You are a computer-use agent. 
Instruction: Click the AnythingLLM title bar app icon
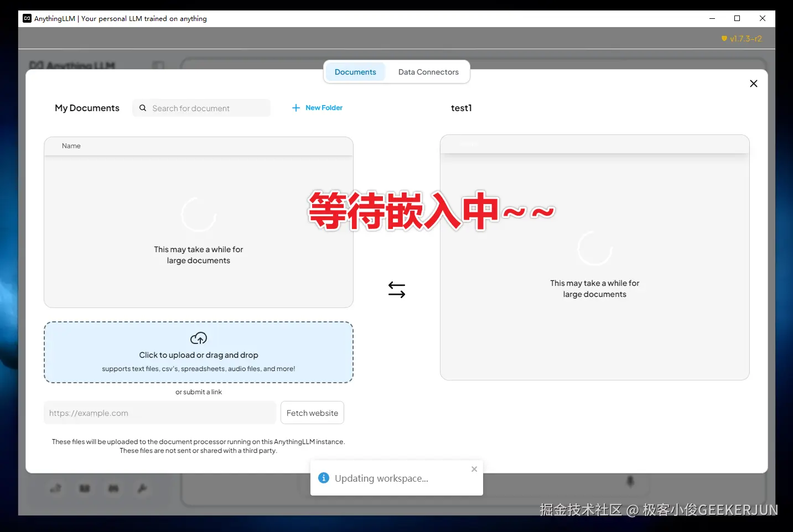pyautogui.click(x=27, y=18)
